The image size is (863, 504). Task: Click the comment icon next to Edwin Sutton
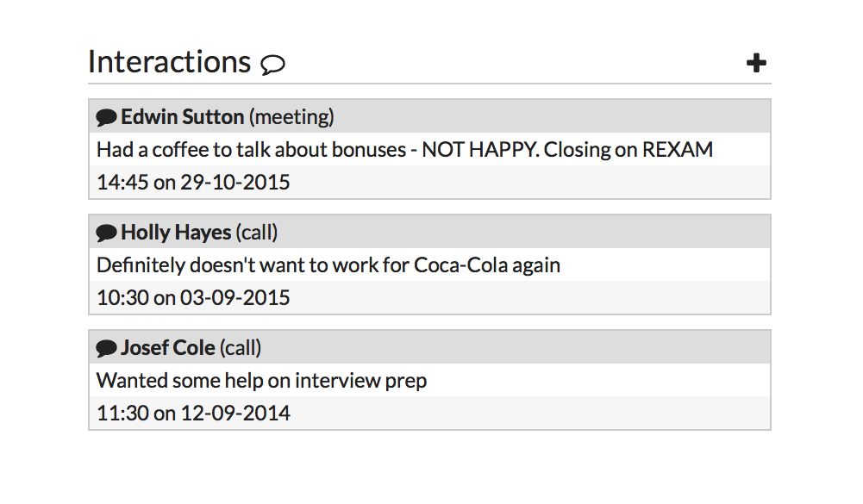tap(107, 117)
